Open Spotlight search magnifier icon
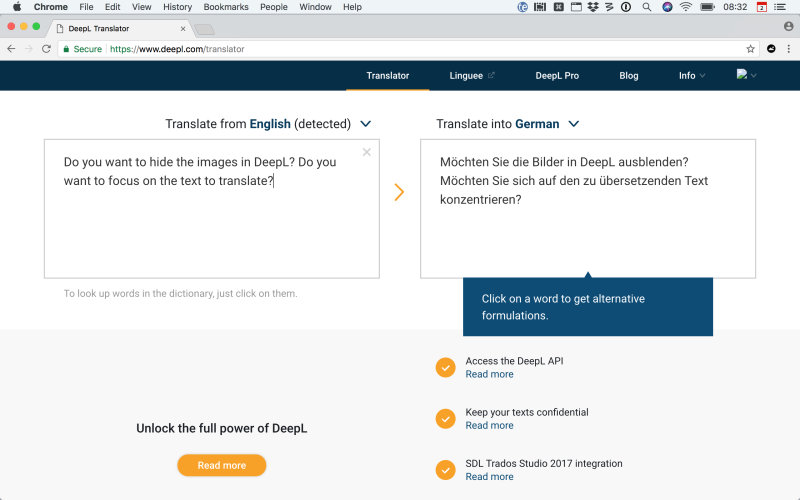The image size is (800, 500). point(646,7)
